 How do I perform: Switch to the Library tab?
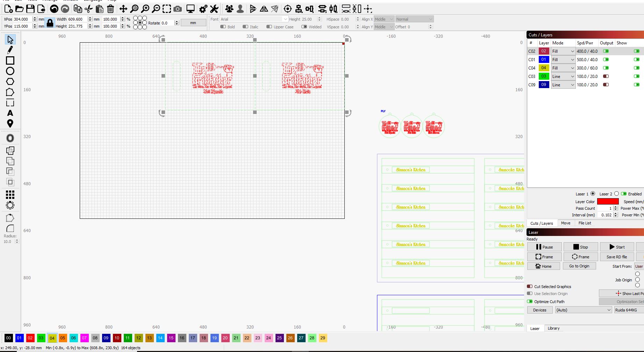553,328
